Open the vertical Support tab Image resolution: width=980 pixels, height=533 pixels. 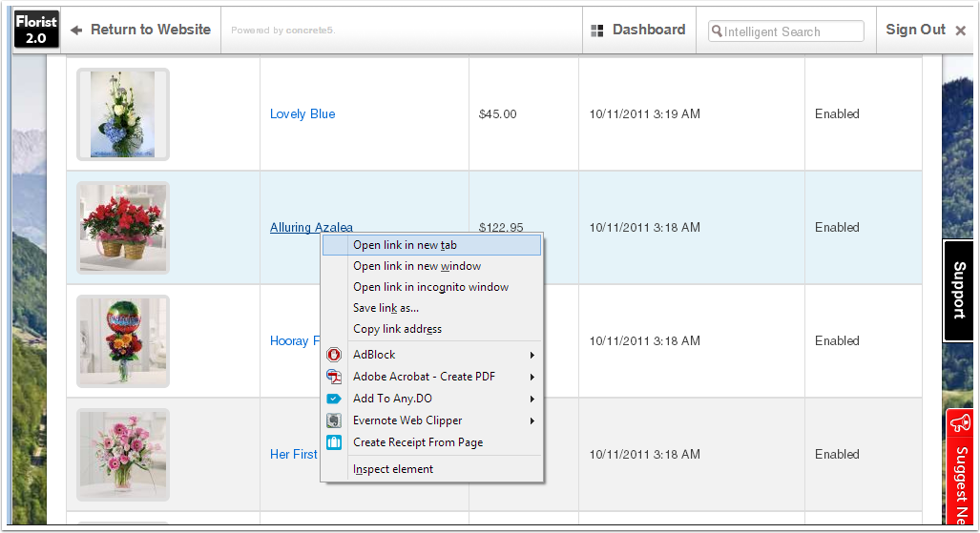click(959, 291)
